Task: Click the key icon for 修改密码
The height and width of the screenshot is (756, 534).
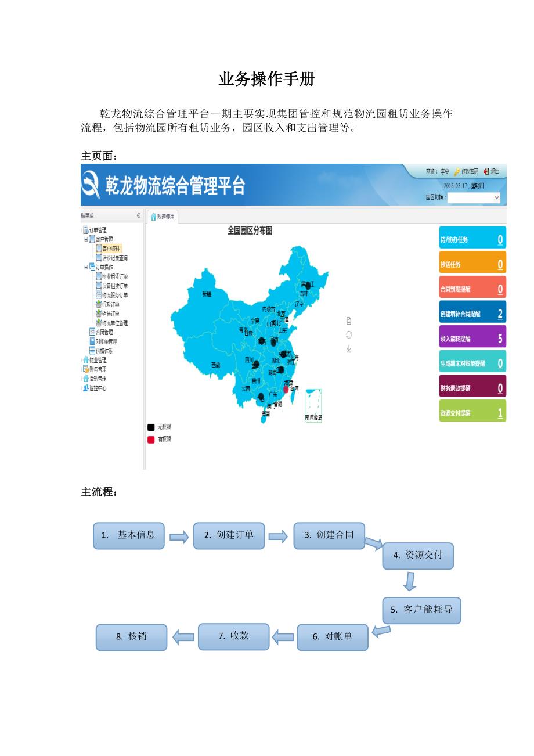Action: (457, 171)
